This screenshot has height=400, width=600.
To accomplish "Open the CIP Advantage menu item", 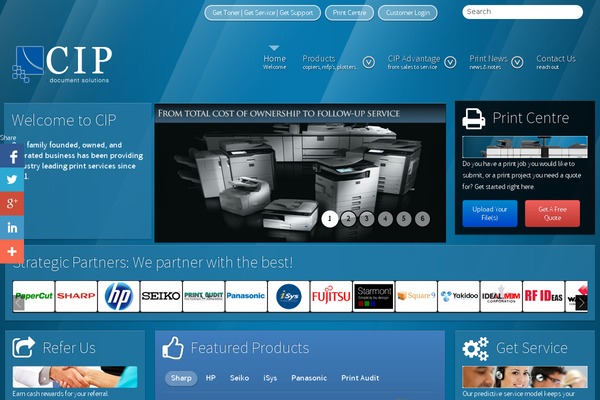I will point(414,62).
